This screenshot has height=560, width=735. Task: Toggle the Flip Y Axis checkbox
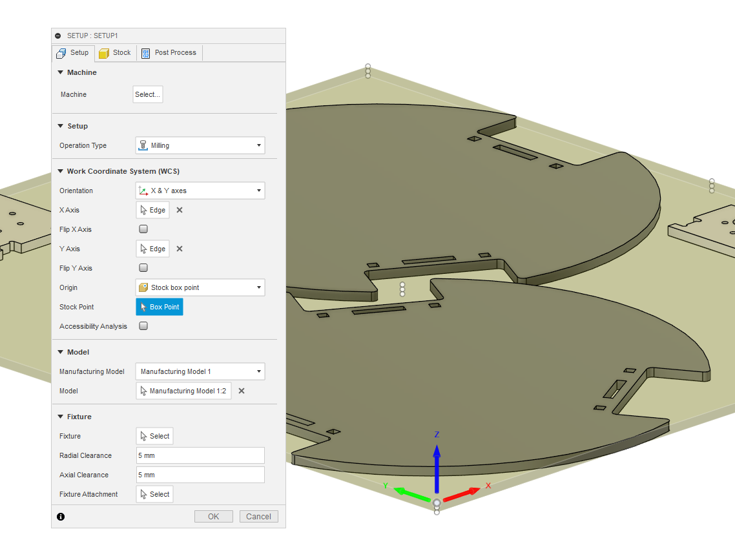pyautogui.click(x=143, y=268)
